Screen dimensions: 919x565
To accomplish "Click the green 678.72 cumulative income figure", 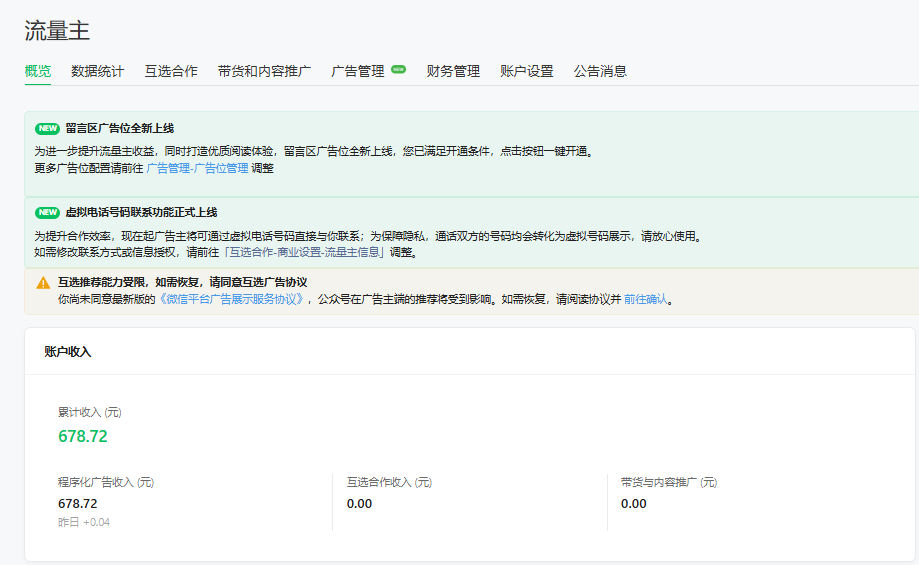I will tap(83, 436).
